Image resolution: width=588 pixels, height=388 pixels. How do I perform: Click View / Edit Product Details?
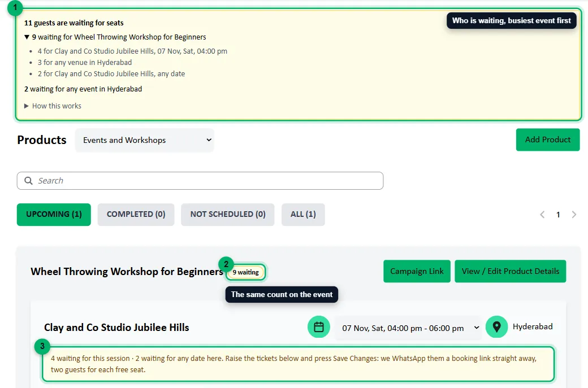coord(511,271)
